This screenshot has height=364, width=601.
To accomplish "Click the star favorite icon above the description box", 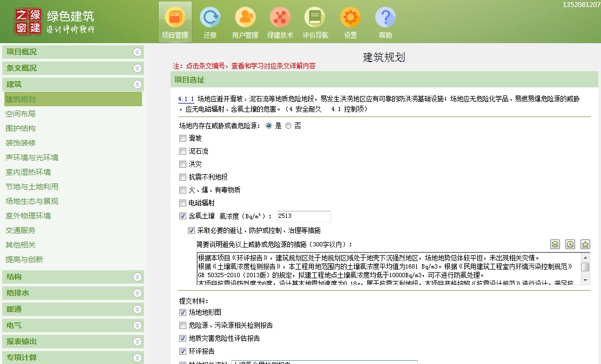I will click(x=585, y=244).
